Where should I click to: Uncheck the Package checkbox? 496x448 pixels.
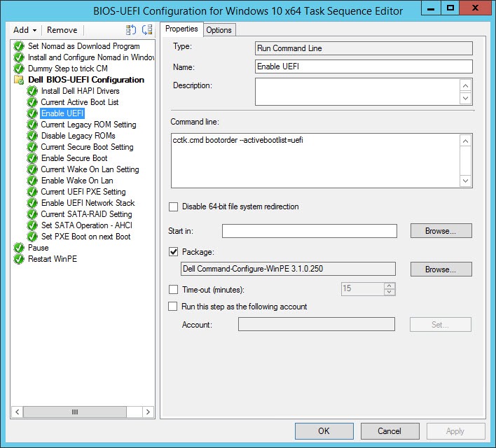click(174, 251)
